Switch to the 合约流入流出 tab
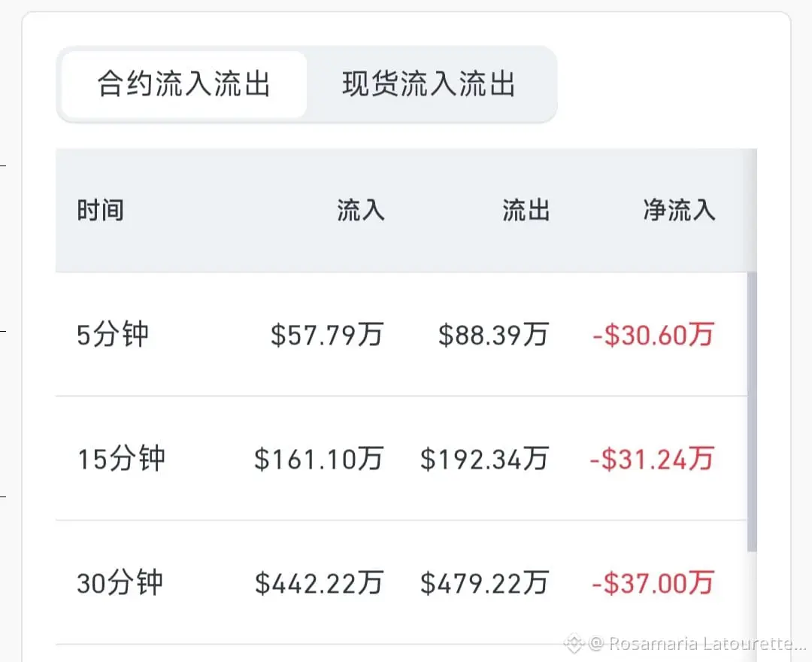 point(183,84)
